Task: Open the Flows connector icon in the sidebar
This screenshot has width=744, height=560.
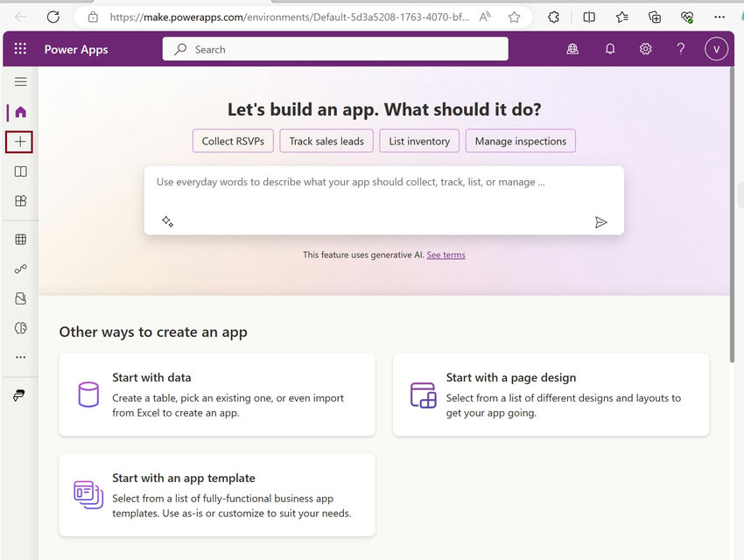Action: pyautogui.click(x=19, y=268)
